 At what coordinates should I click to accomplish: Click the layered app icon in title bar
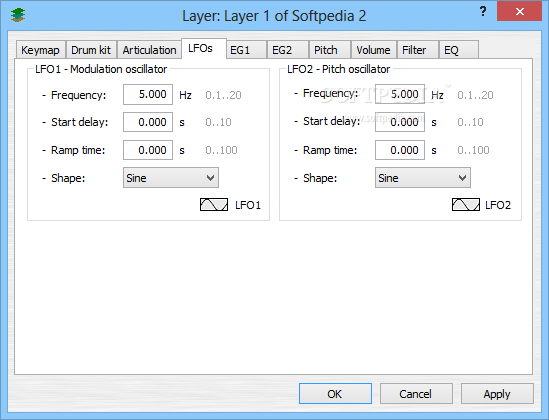[18, 15]
